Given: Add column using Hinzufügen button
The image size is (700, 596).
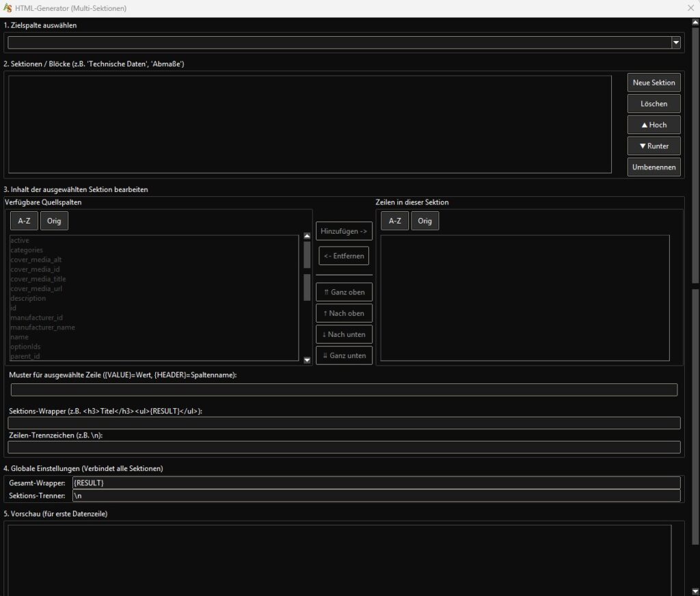Looking at the screenshot, I should [344, 231].
